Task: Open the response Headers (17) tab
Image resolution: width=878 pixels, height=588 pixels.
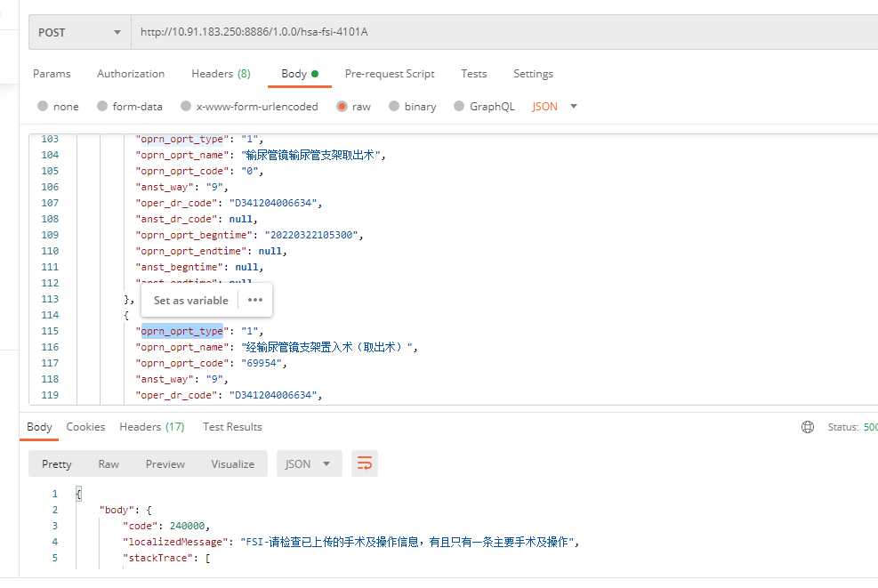Action: click(152, 427)
